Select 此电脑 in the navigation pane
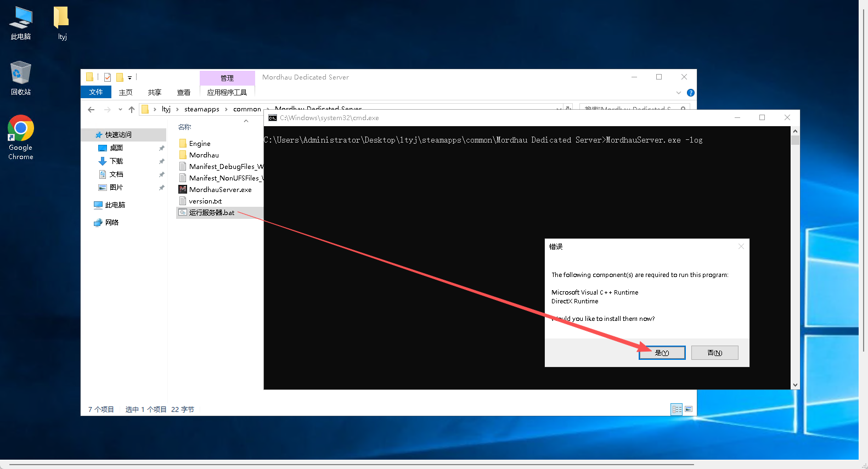This screenshot has height=469, width=868. click(115, 205)
